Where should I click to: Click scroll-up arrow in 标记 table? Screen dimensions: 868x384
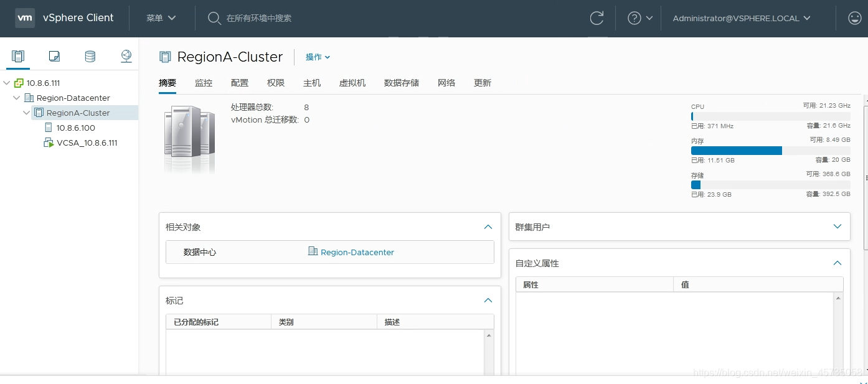click(x=489, y=335)
